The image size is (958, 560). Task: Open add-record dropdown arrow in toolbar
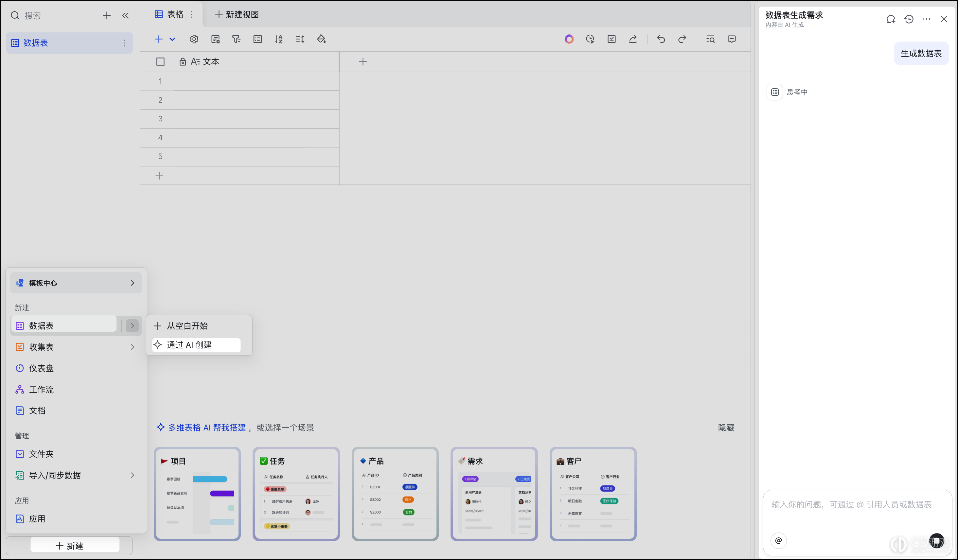172,39
